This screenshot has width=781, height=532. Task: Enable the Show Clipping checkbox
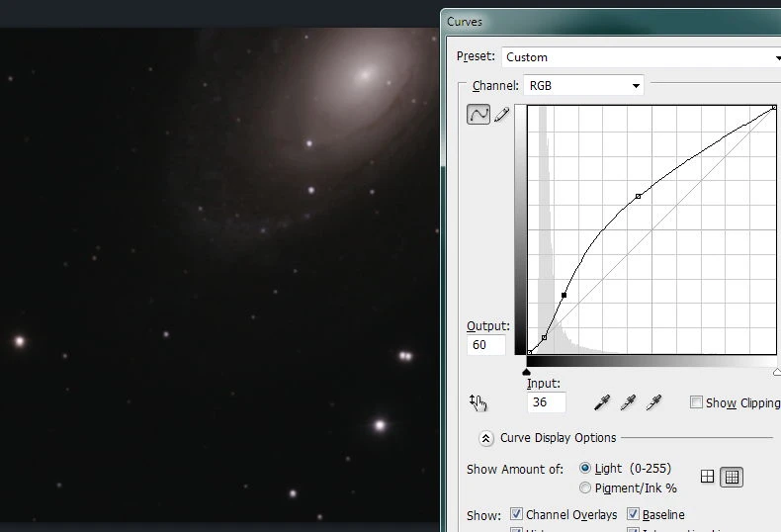697,402
